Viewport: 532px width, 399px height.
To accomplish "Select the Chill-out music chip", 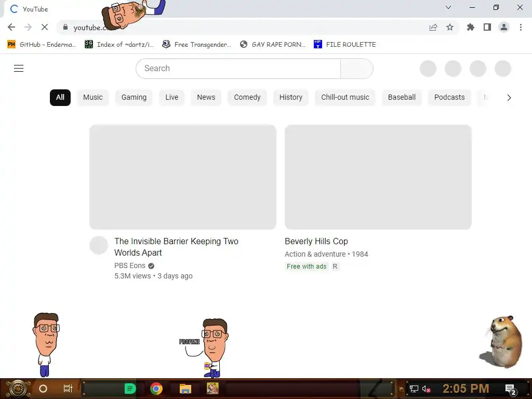I will coord(345,97).
